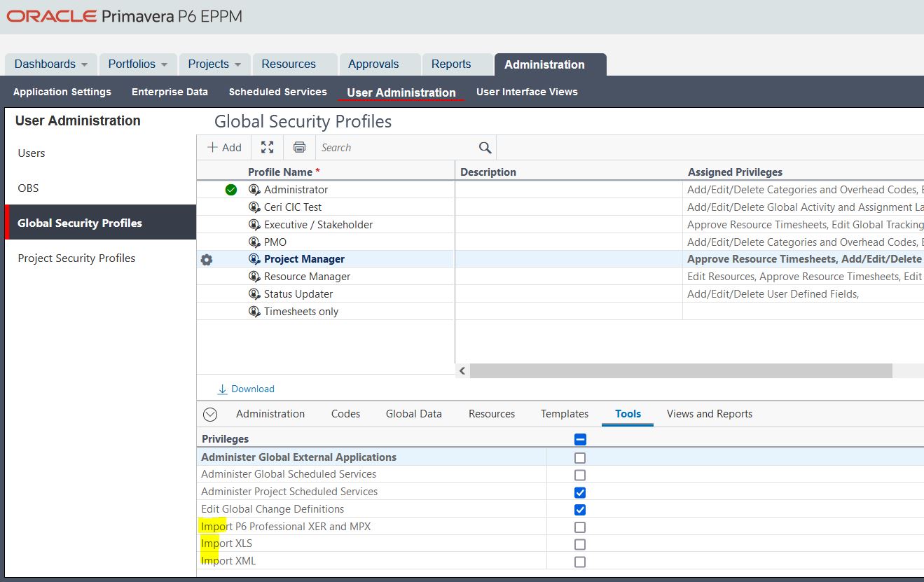Switch to the Templates tab
Viewport: 924px width, 582px height.
pos(564,414)
